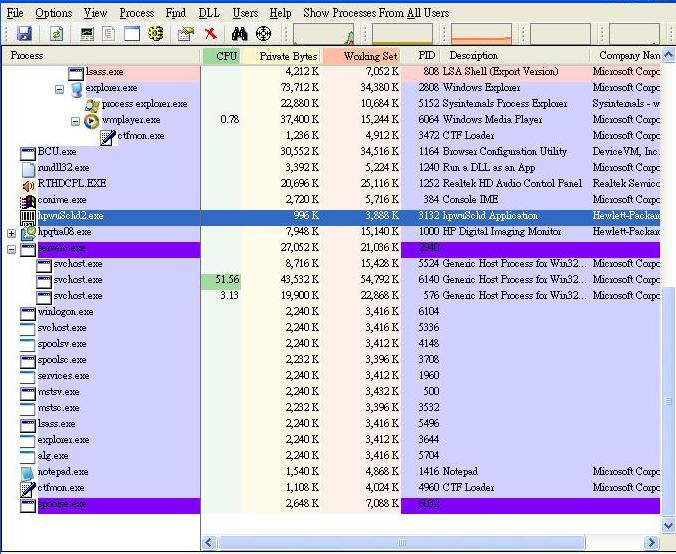This screenshot has height=554, width=676.
Task: Click the gear DLL/handles view icon
Action: 156,33
